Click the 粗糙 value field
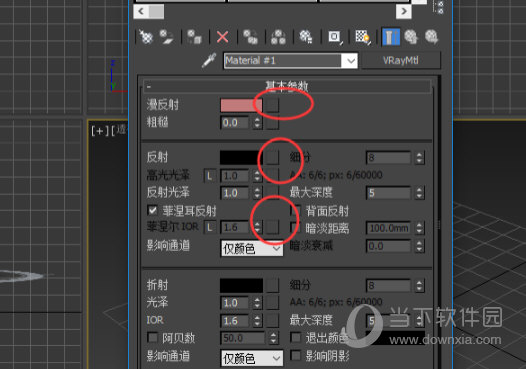Screen dimensions: 526x369 coord(234,123)
